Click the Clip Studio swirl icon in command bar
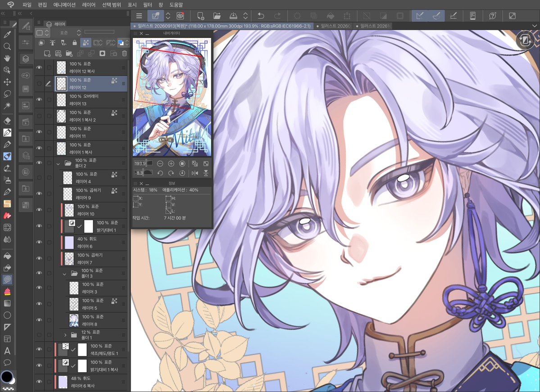The image size is (540, 392). tap(180, 16)
